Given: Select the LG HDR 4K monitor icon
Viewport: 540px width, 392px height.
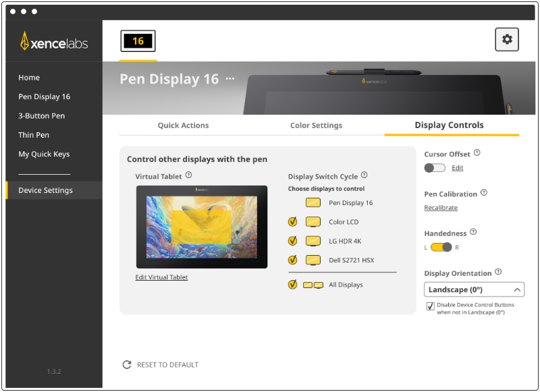Looking at the screenshot, I should click(313, 240).
